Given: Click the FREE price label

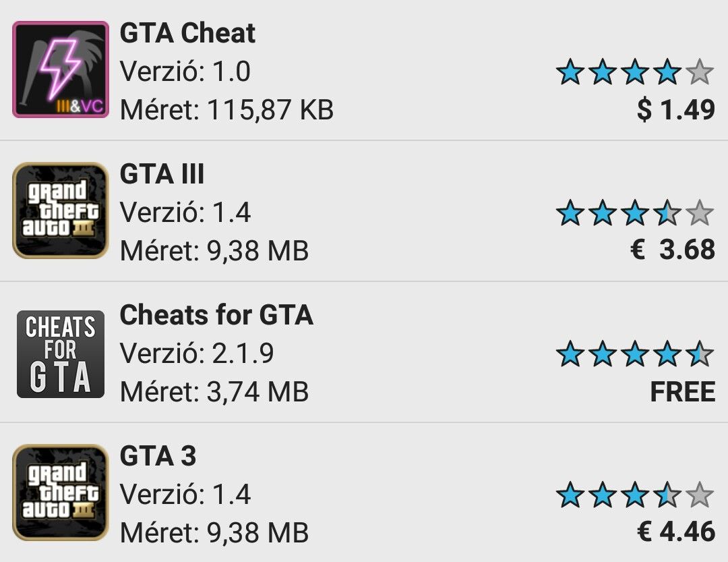Looking at the screenshot, I should (682, 391).
